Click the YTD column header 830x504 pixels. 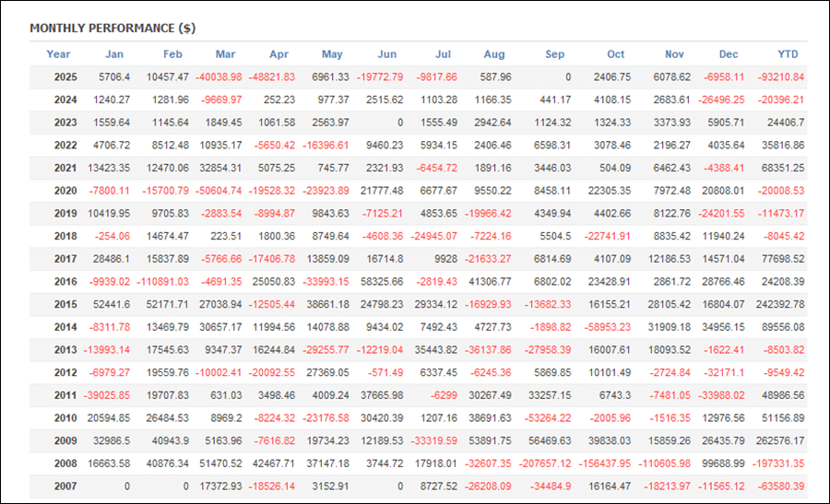(x=788, y=54)
